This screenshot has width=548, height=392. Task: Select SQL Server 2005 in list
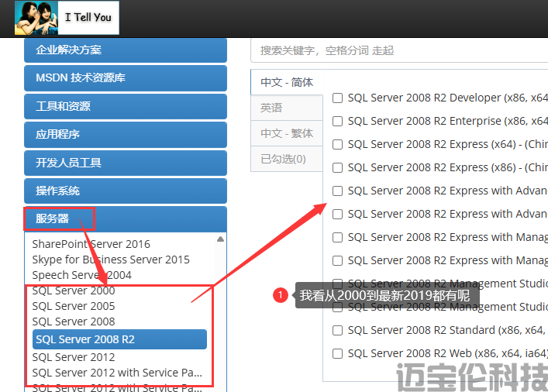(74, 306)
